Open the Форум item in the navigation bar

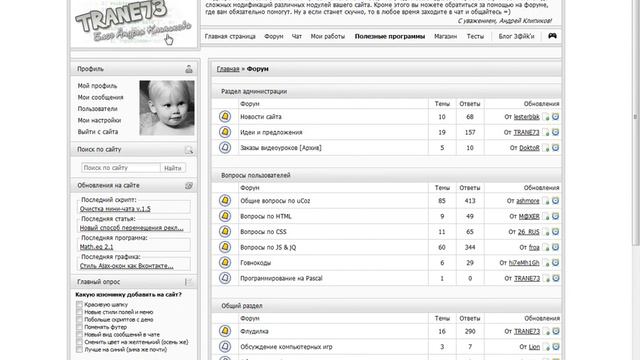click(x=273, y=36)
